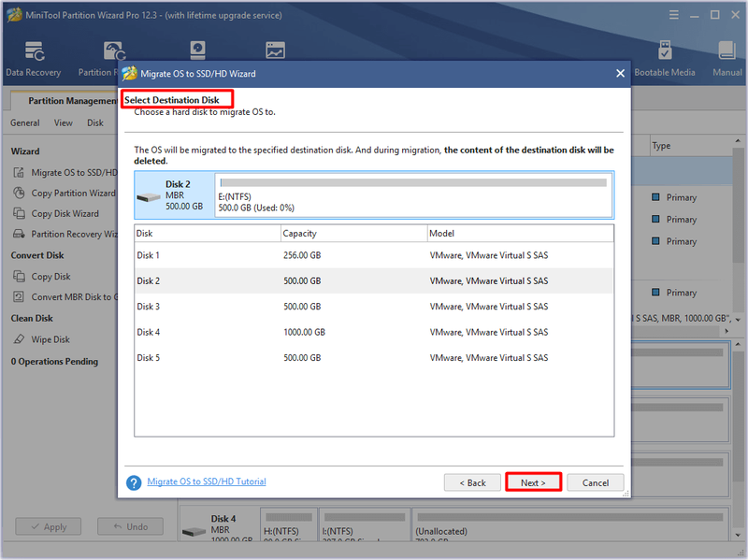Click Migrate OS to SSD/HD wizard icon in sidebar
This screenshot has width=748, height=560.
point(19,173)
